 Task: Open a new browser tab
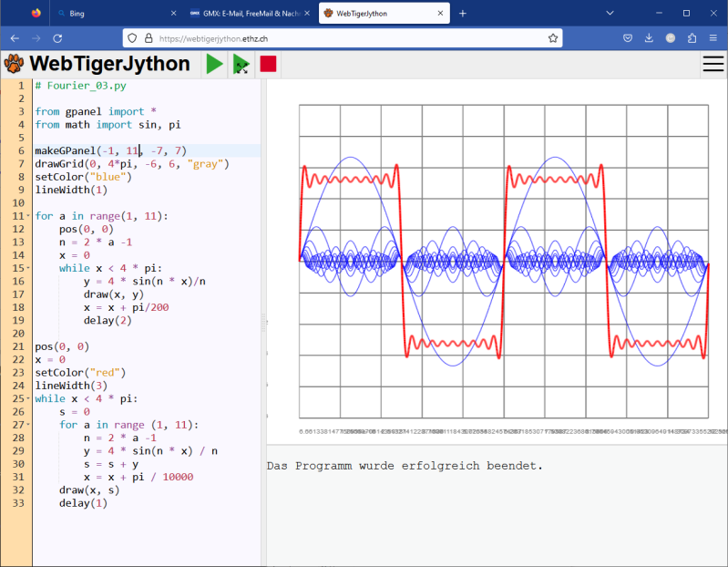point(463,14)
